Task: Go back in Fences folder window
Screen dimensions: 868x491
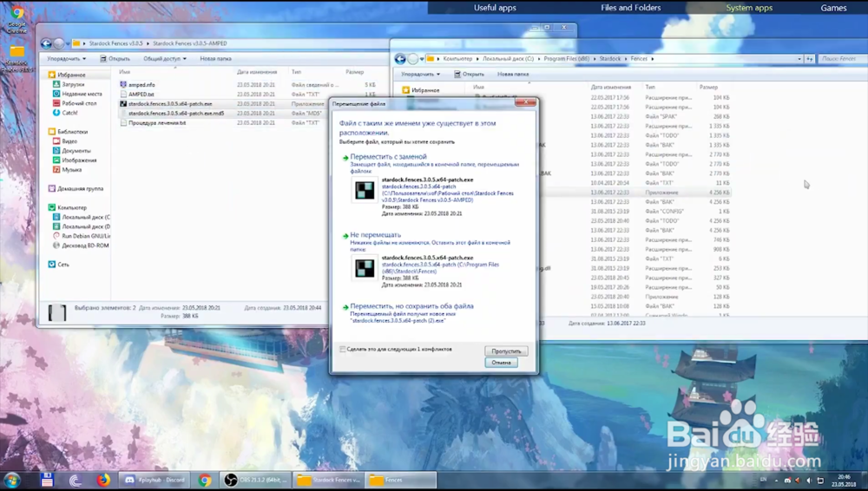Action: pyautogui.click(x=400, y=59)
